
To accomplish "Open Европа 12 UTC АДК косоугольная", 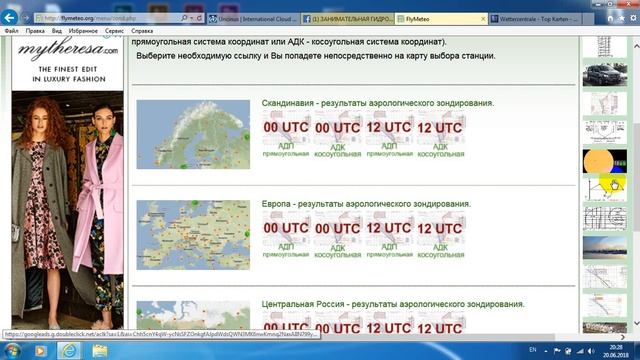I will coord(440,235).
